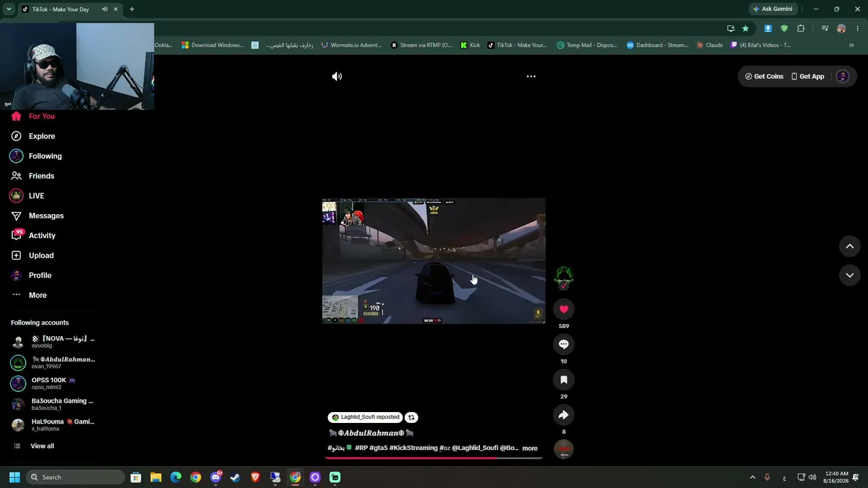Click the install app icon in address bar
The image size is (868, 488).
point(730,28)
